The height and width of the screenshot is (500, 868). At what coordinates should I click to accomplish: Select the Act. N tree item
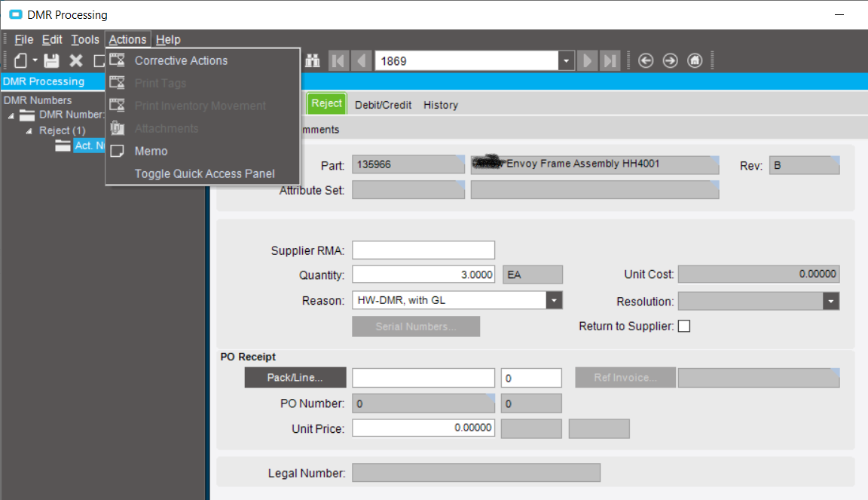(x=89, y=146)
